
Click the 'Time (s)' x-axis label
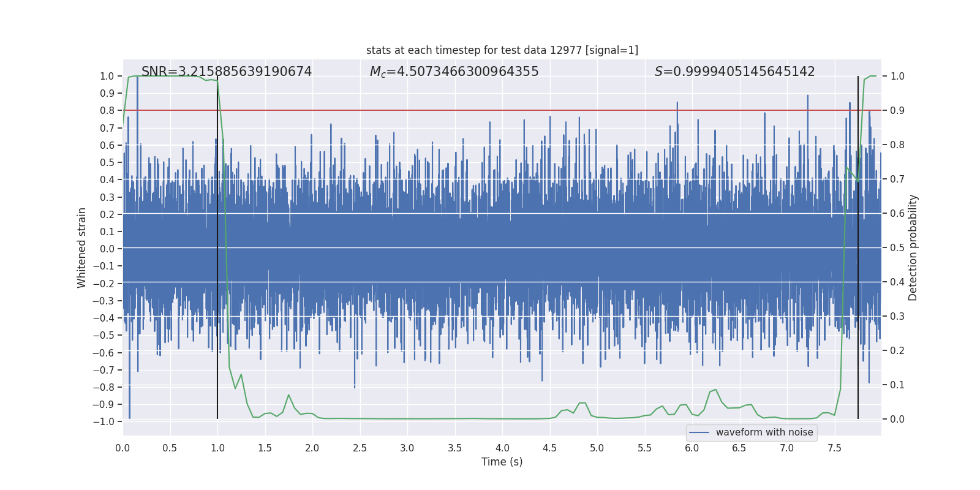pyautogui.click(x=502, y=462)
